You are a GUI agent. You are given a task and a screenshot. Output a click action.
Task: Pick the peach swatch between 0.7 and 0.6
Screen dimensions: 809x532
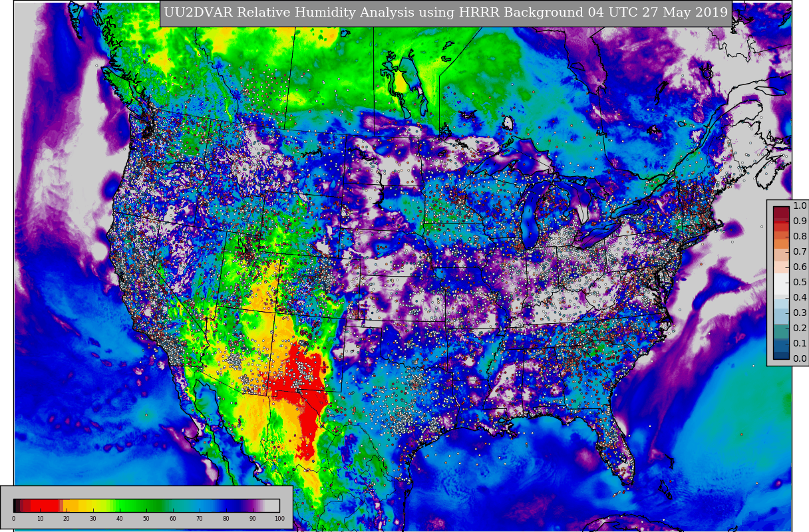coord(781,255)
